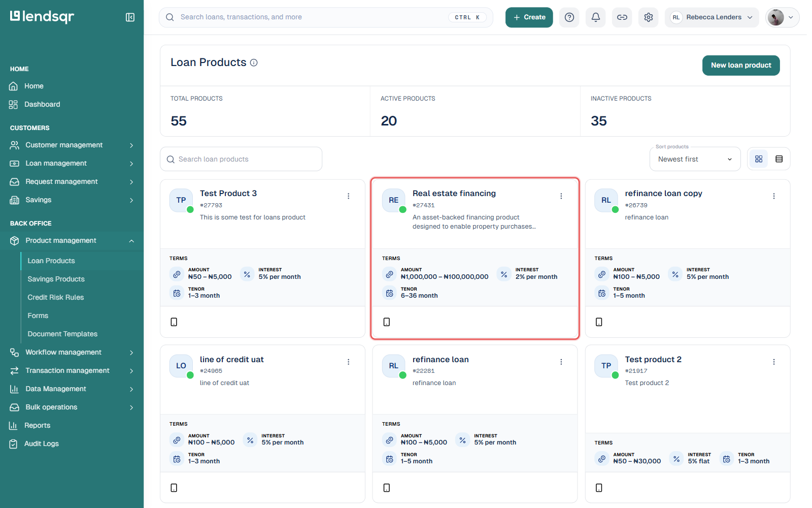Click mobile device icon on Test Product 3 card

click(174, 322)
